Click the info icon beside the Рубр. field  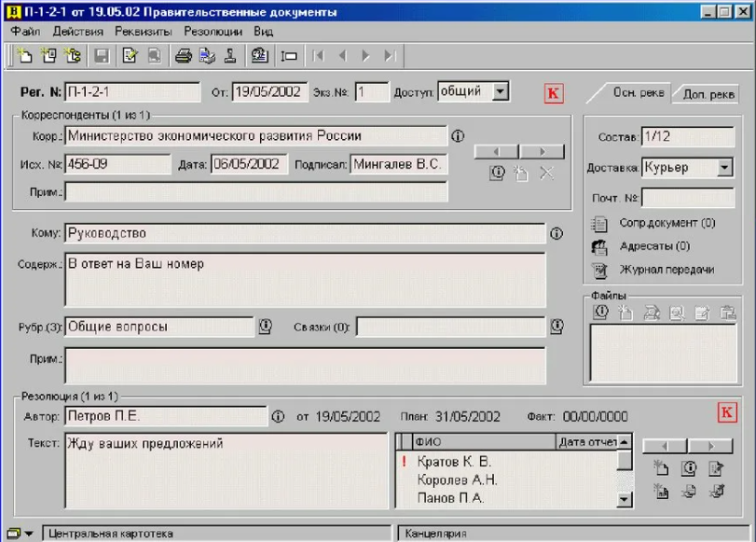pyautogui.click(x=264, y=327)
